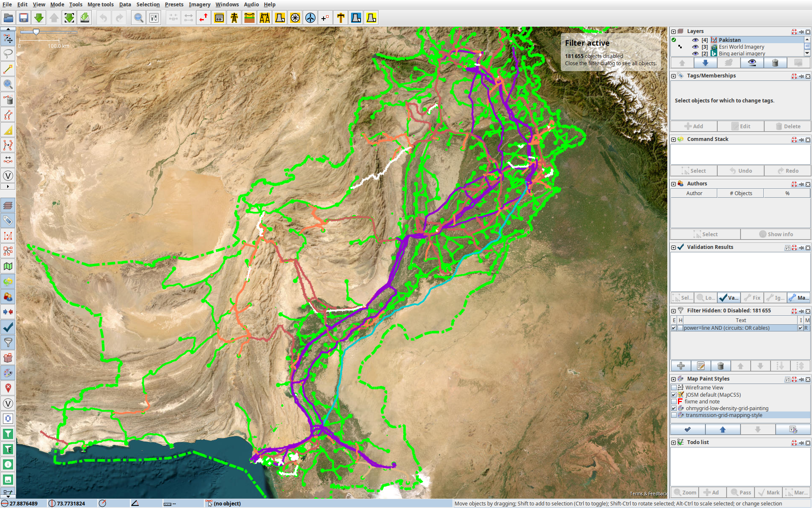Click the wind turbine preset icon
This screenshot has height=508, width=812.
[x=310, y=18]
